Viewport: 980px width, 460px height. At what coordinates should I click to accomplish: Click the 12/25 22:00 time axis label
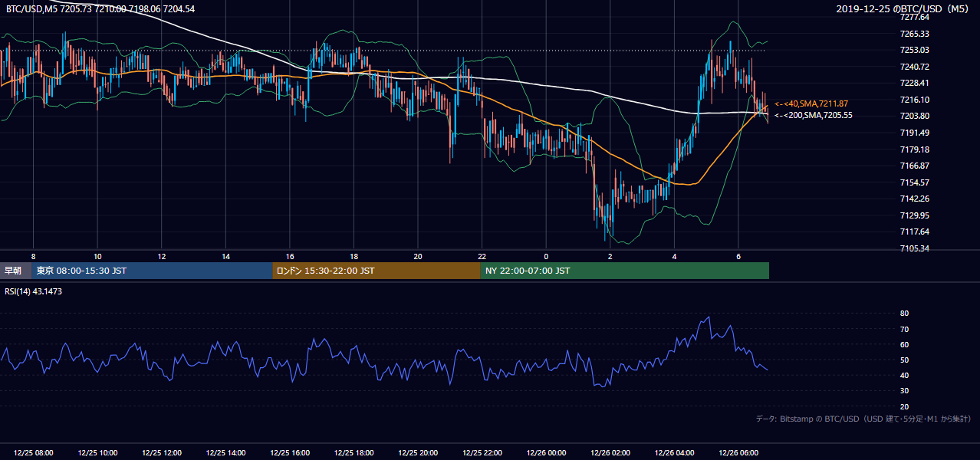[482, 453]
